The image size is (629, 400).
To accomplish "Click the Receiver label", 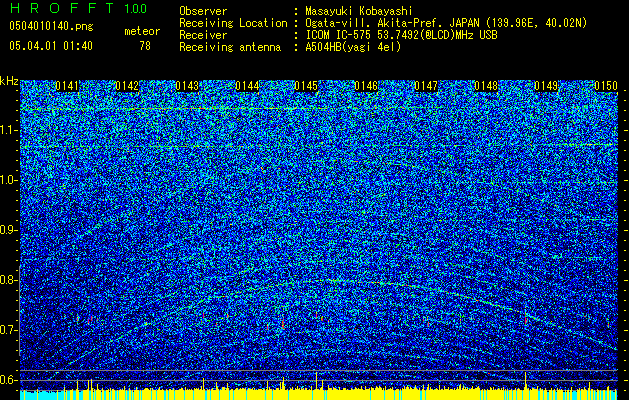I will click(203, 35).
